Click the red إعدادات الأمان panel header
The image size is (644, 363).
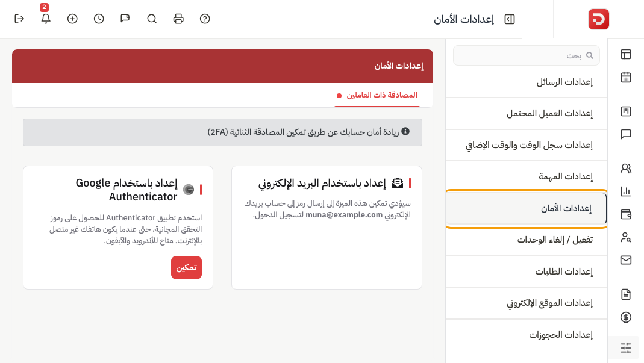tap(223, 66)
